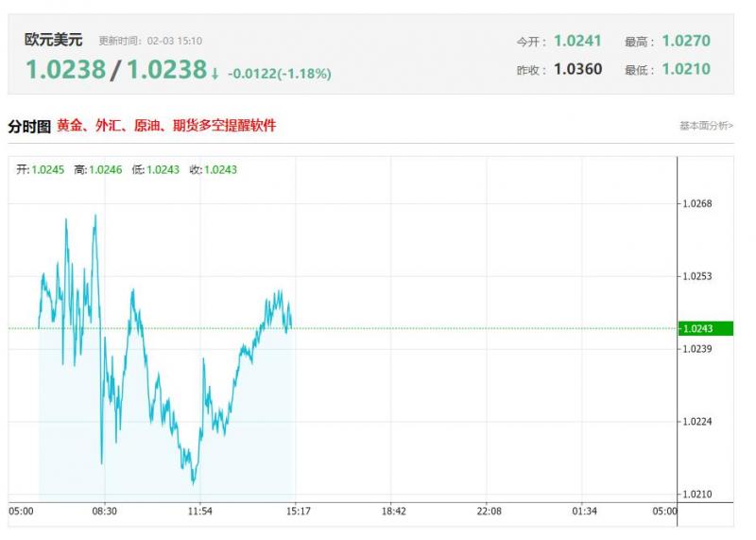Select chart 高 value 1.0246

106,170
